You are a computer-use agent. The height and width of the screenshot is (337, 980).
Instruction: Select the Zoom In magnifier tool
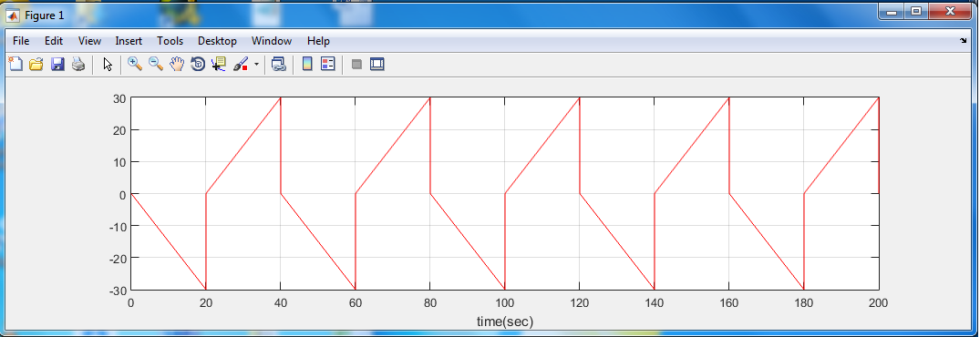[134, 64]
